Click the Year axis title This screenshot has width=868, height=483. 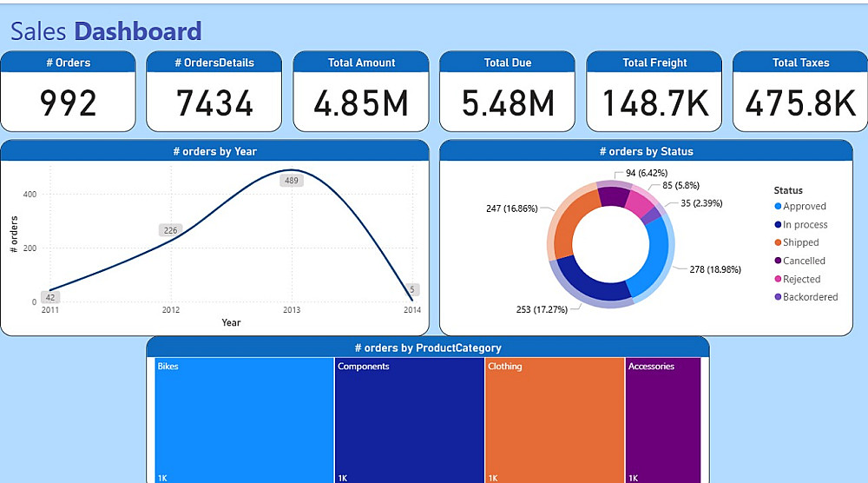click(231, 322)
